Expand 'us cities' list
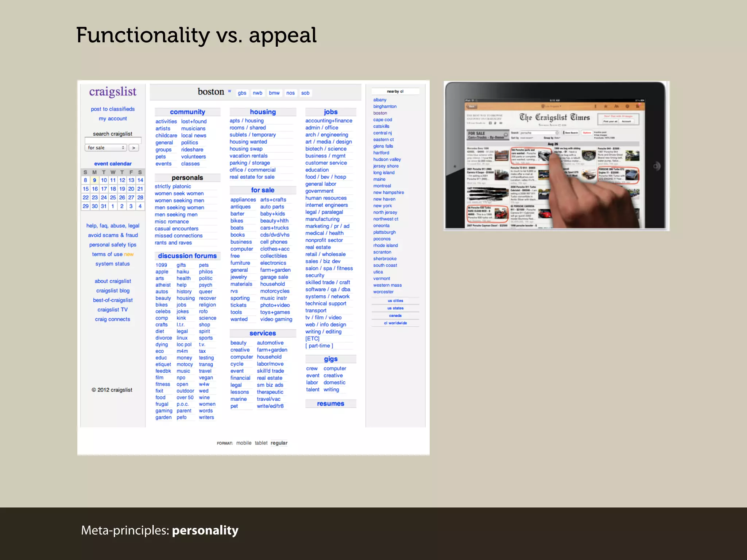 click(x=395, y=301)
